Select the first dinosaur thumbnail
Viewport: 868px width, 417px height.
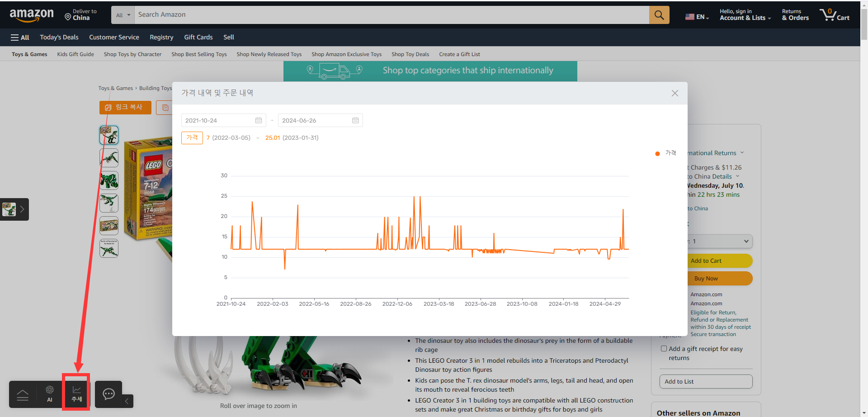pyautogui.click(x=109, y=135)
